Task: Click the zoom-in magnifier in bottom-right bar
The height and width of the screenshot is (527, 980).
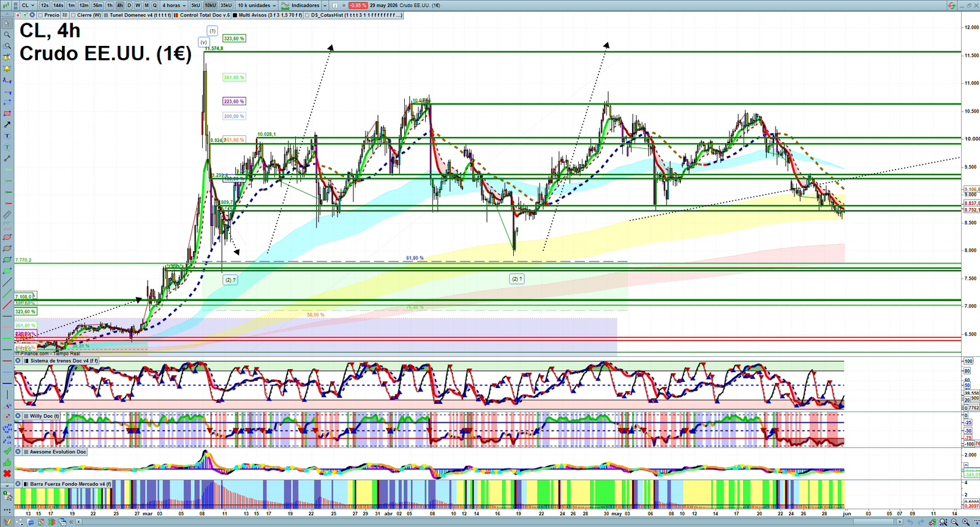Action: pyautogui.click(x=966, y=521)
